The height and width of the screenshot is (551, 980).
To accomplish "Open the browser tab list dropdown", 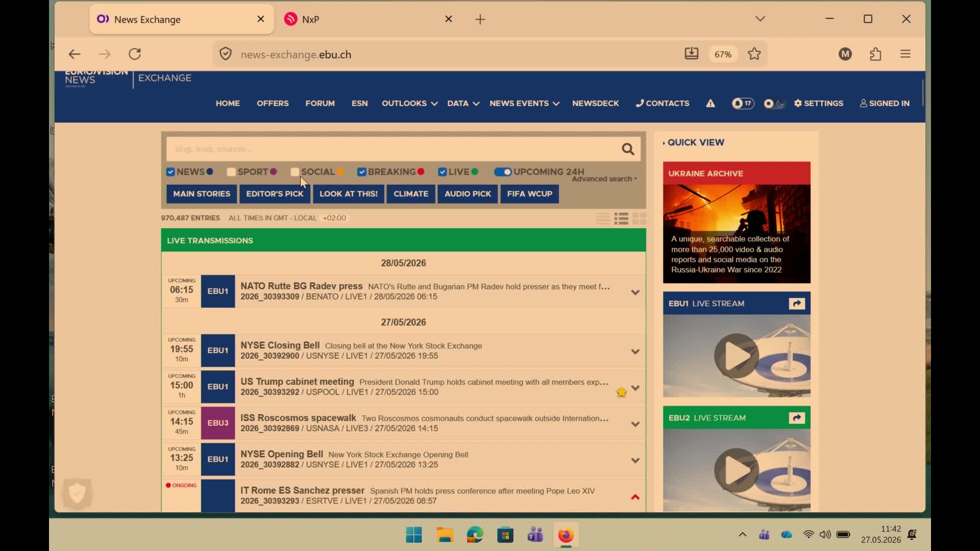I will [x=760, y=19].
